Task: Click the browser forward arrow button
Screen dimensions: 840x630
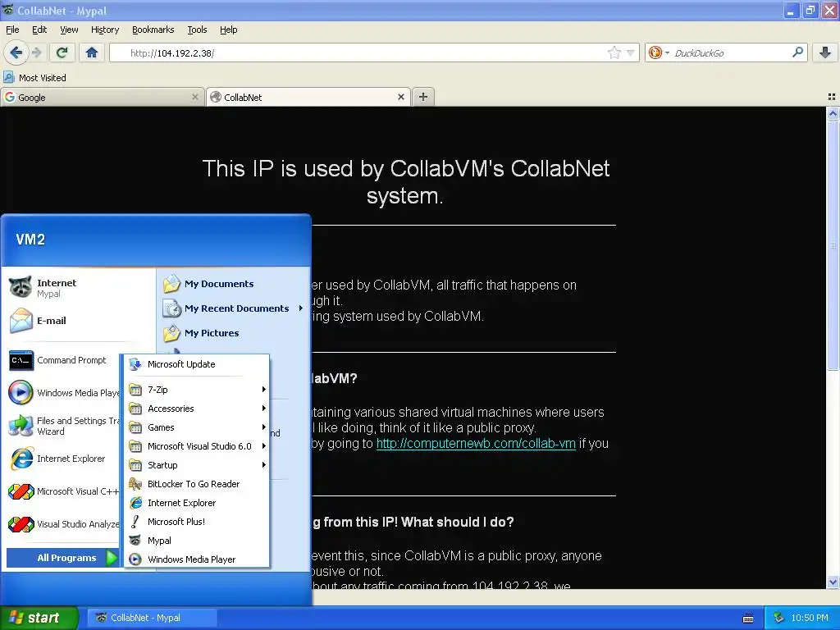Action: coord(36,52)
